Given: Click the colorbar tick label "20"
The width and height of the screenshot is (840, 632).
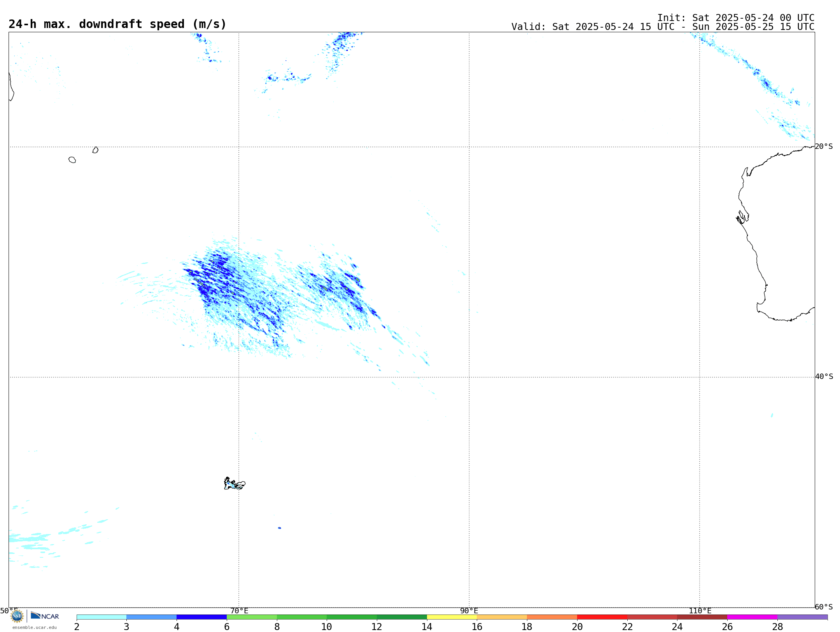Looking at the screenshot, I should (x=577, y=627).
